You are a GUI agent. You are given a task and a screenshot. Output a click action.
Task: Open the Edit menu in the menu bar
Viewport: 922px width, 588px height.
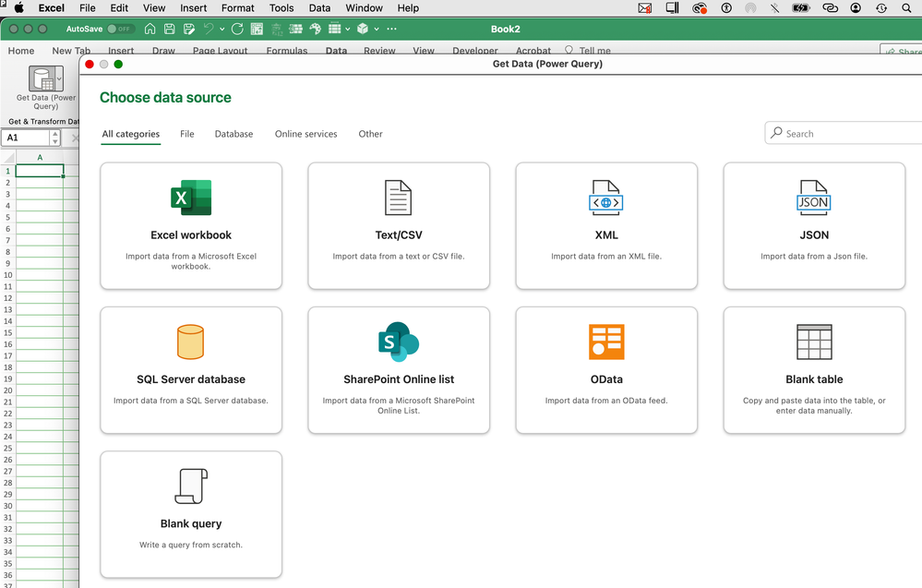(x=119, y=7)
